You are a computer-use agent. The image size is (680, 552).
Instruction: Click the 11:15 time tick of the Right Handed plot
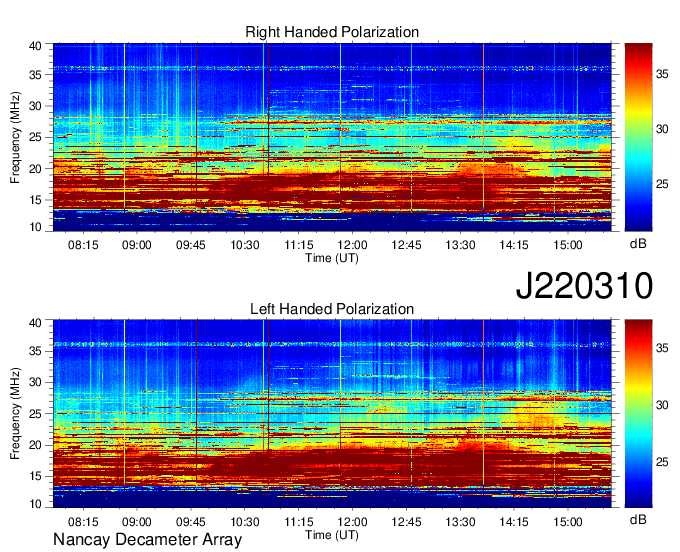tap(299, 245)
